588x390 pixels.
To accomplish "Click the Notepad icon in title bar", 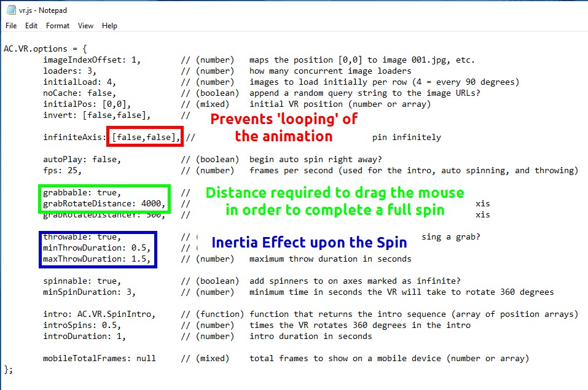I will pyautogui.click(x=10, y=10).
